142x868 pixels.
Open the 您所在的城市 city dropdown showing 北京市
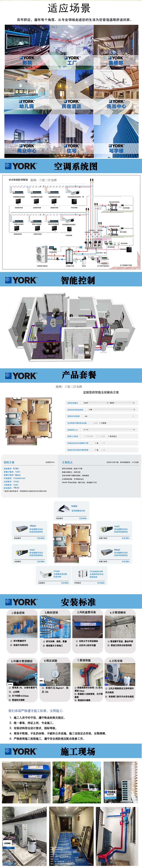point(96,403)
